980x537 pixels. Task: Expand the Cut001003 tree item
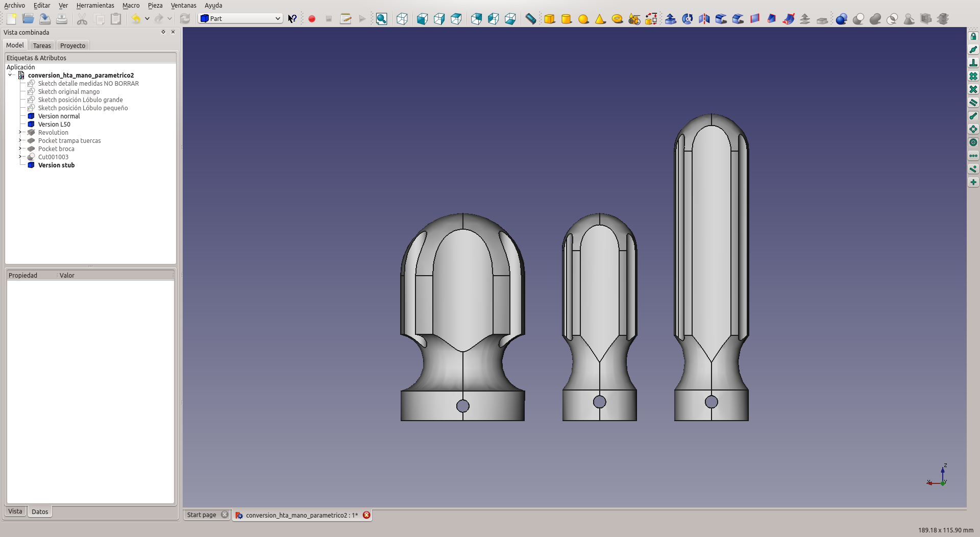(20, 157)
